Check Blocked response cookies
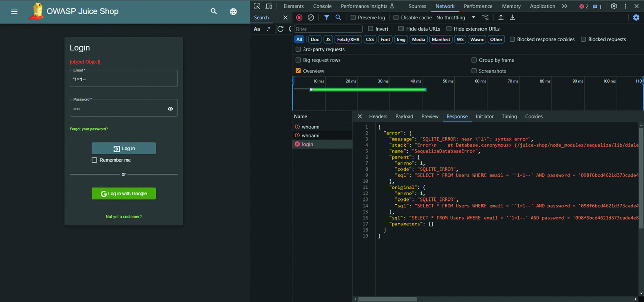This screenshot has height=302, width=644. [512, 39]
